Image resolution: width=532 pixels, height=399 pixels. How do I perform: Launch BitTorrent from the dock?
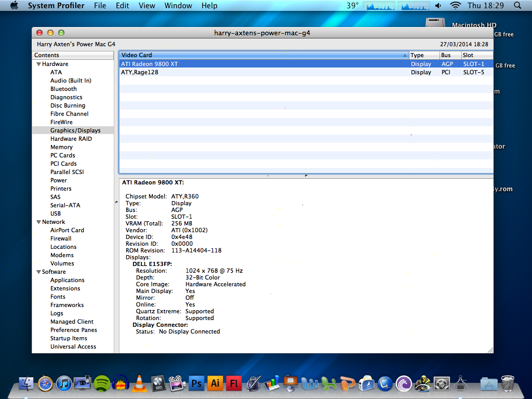coord(404,384)
